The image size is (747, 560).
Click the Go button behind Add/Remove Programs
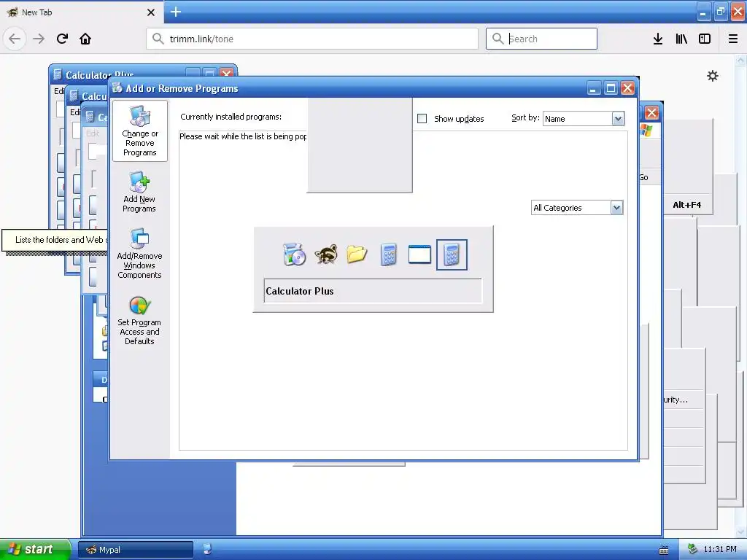643,177
